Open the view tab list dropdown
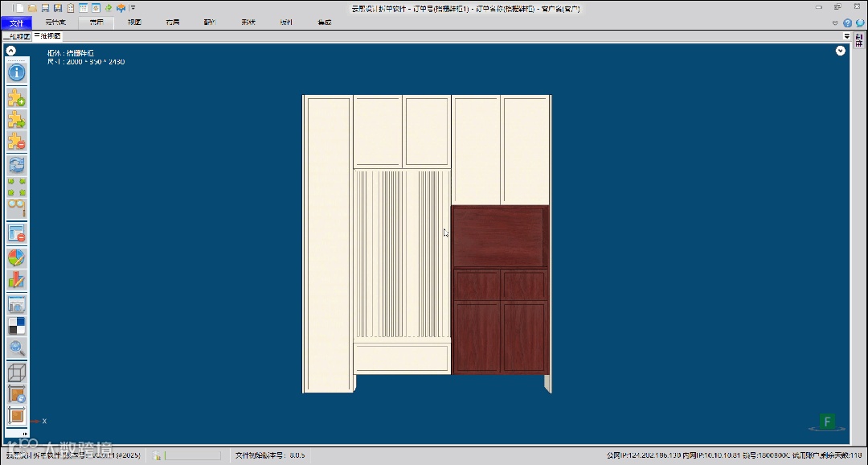This screenshot has width=868, height=465. click(x=847, y=36)
